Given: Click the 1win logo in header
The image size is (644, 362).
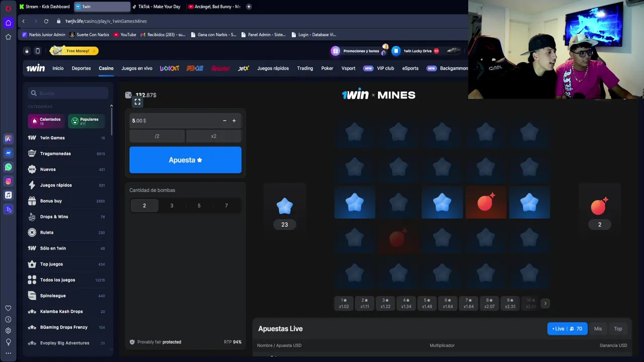Looking at the screenshot, I should [x=35, y=68].
